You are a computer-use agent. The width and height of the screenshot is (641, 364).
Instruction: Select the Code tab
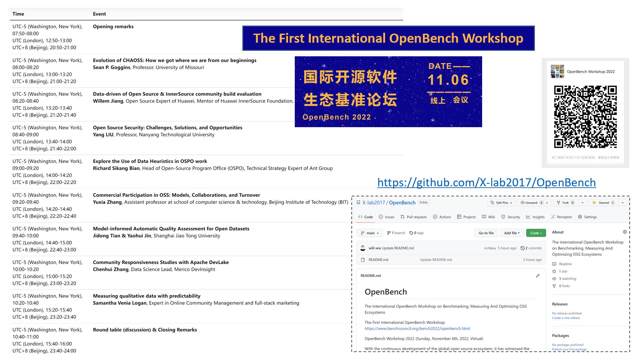tap(366, 217)
